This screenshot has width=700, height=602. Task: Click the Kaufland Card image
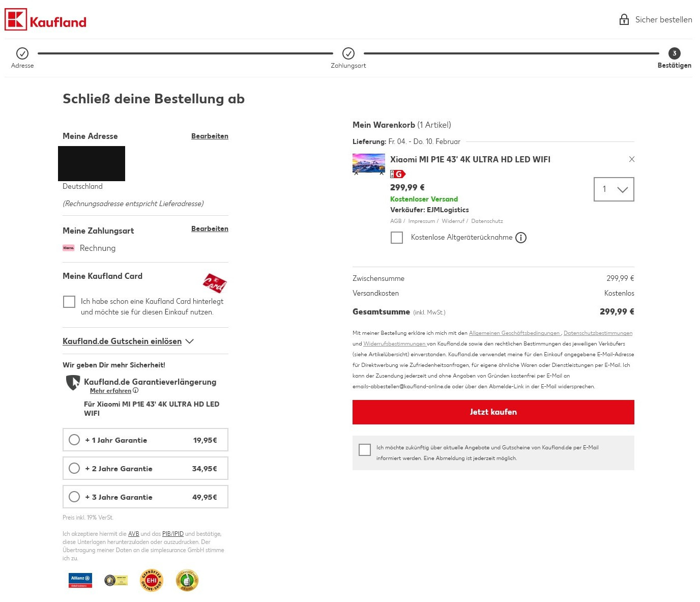pos(215,283)
